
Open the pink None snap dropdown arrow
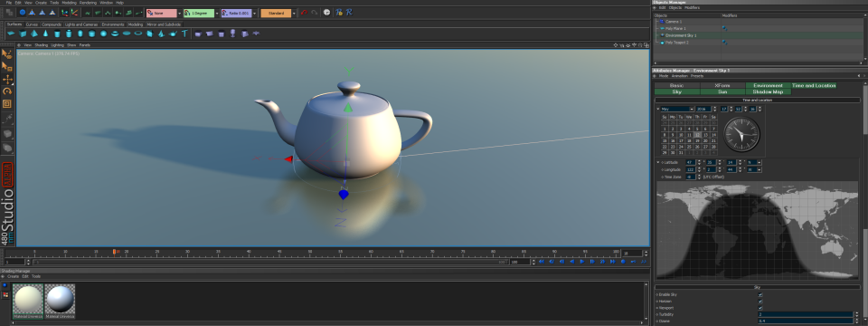[x=179, y=13]
